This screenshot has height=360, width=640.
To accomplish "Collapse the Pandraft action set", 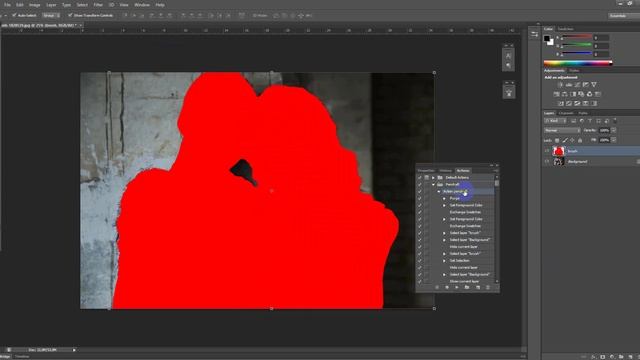I will click(433, 184).
